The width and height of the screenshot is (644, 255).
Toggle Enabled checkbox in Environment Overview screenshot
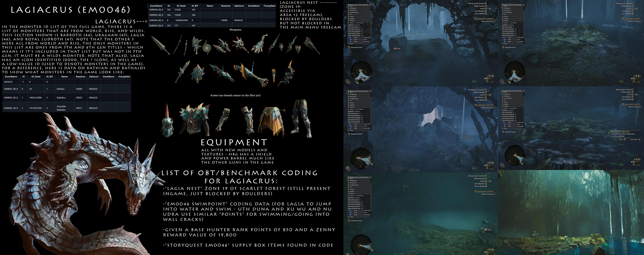tap(503, 108)
